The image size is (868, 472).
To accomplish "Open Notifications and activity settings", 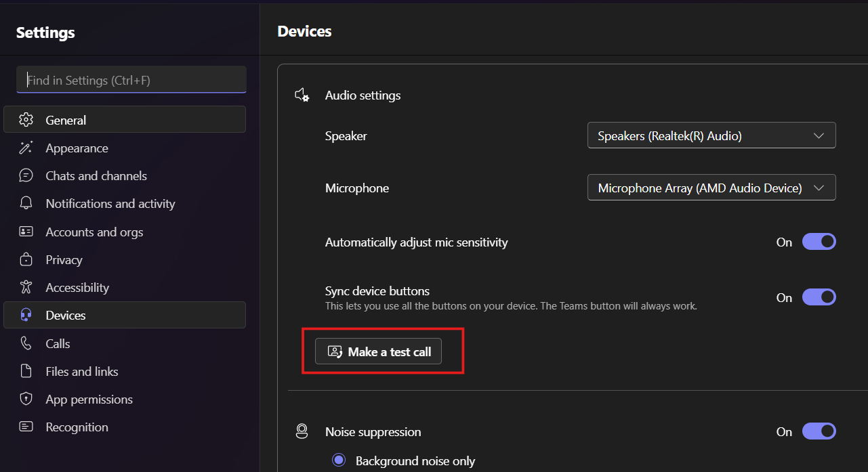I will click(125, 203).
